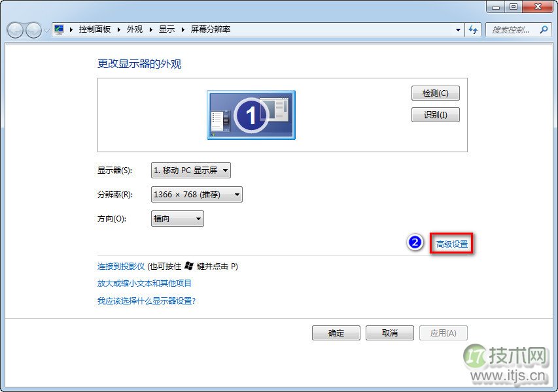Refresh the address bar location
This screenshot has height=392, width=558.
(x=473, y=30)
